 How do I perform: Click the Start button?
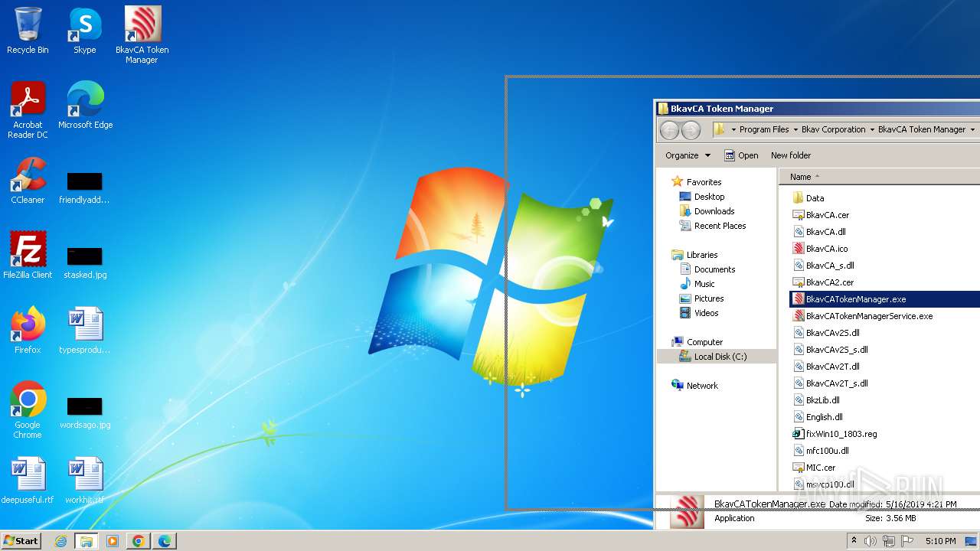point(21,540)
